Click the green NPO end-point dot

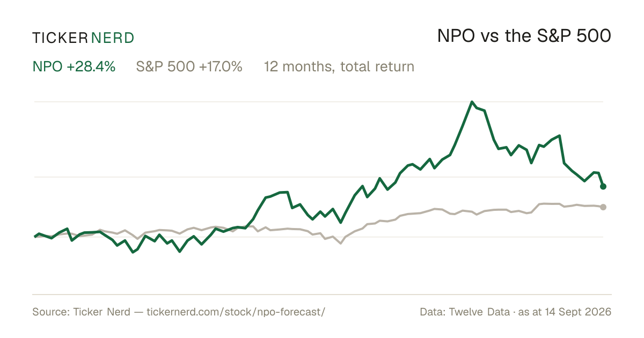(x=603, y=186)
